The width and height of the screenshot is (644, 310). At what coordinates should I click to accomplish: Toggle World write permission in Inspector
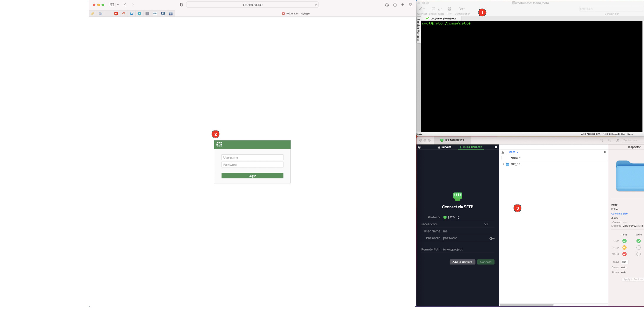(638, 254)
